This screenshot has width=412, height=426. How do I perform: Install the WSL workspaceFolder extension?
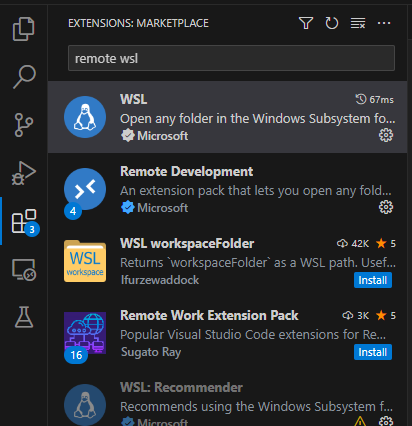click(x=373, y=280)
